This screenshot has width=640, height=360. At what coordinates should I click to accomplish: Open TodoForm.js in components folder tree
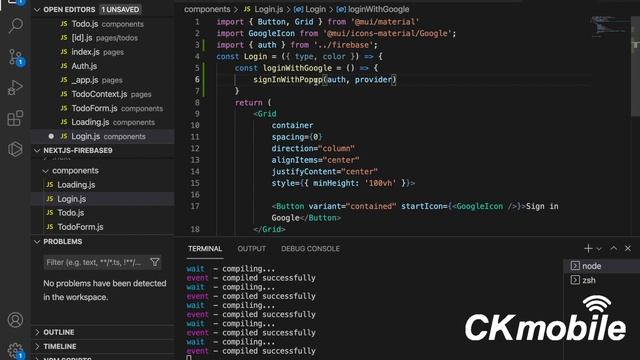tap(103, 227)
